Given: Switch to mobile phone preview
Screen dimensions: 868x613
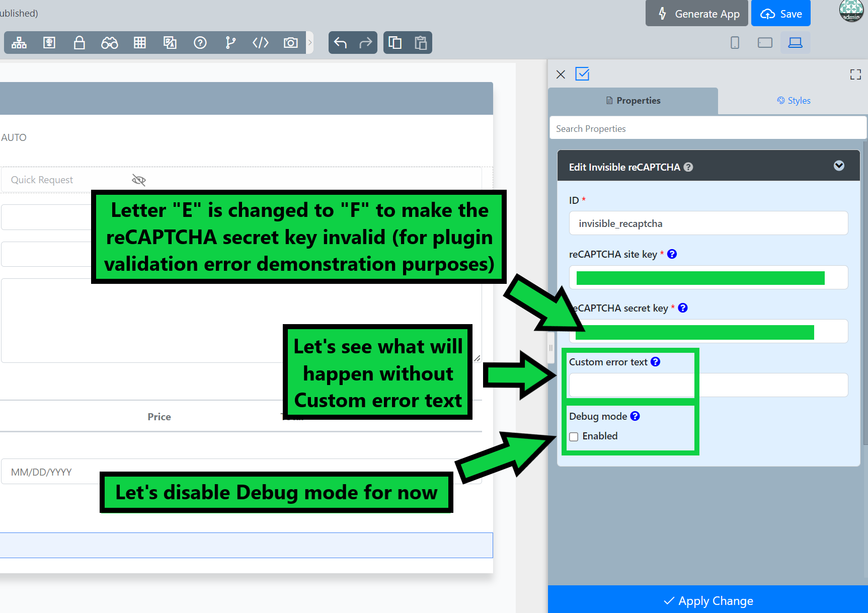Looking at the screenshot, I should coord(735,43).
